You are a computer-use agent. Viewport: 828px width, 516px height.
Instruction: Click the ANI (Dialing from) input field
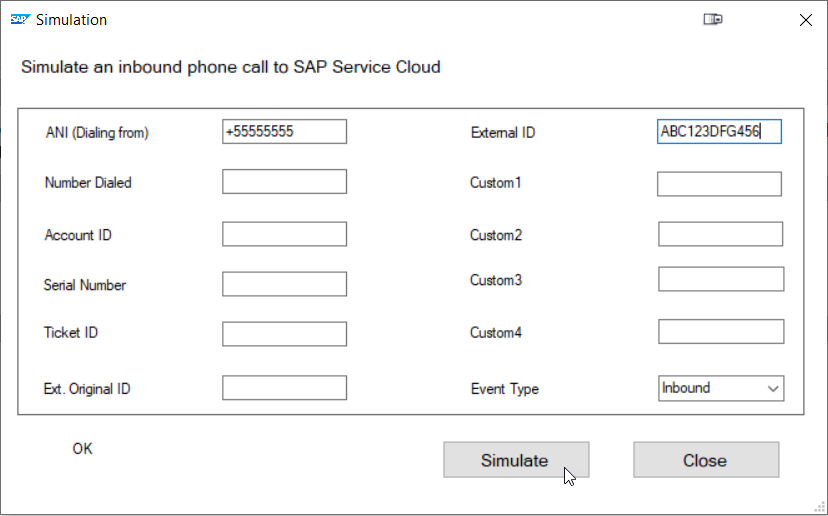[285, 132]
